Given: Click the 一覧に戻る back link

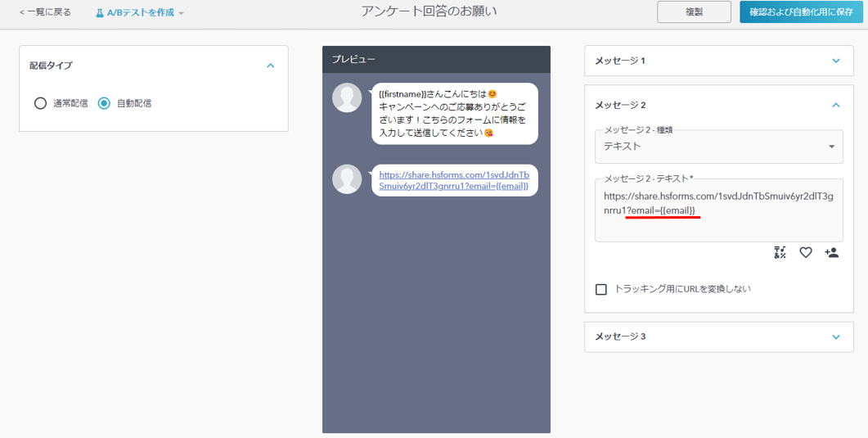Looking at the screenshot, I should point(45,12).
